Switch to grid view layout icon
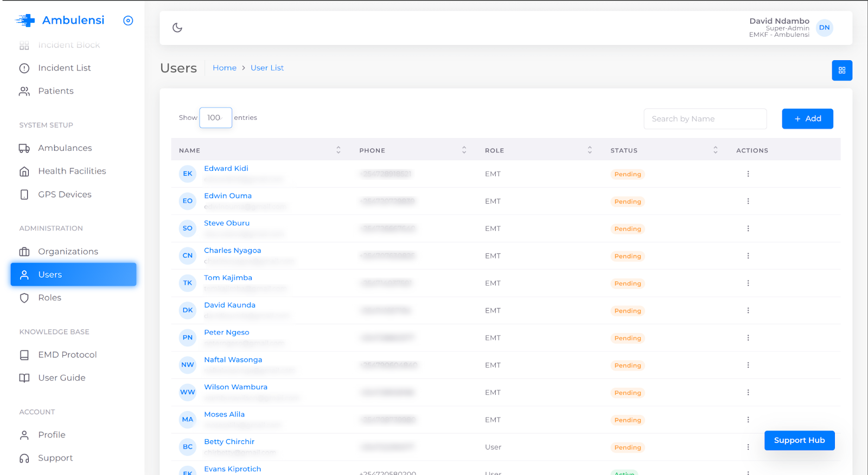This screenshot has width=868, height=475. pos(842,70)
